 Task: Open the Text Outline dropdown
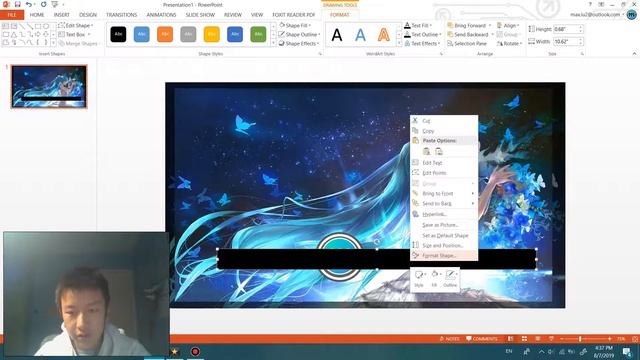422,34
